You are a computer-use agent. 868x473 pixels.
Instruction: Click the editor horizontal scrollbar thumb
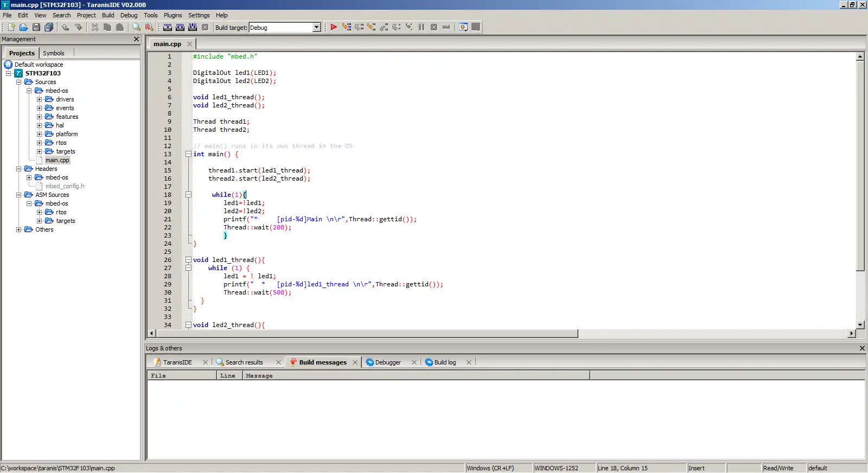pyautogui.click(x=367, y=334)
